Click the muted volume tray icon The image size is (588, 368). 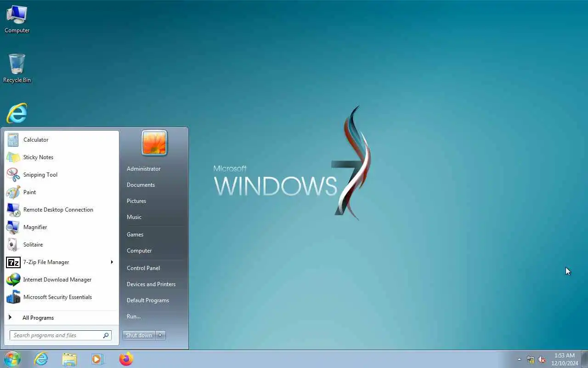(542, 359)
